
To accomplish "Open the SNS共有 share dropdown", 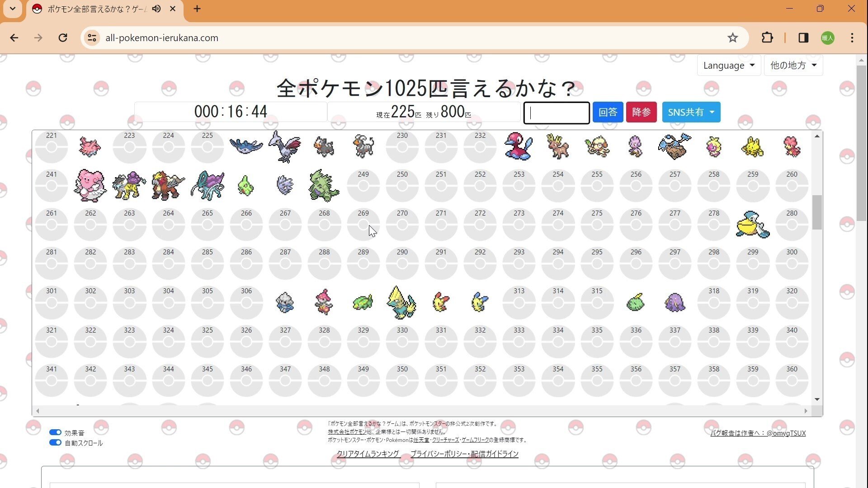I will coord(691,112).
